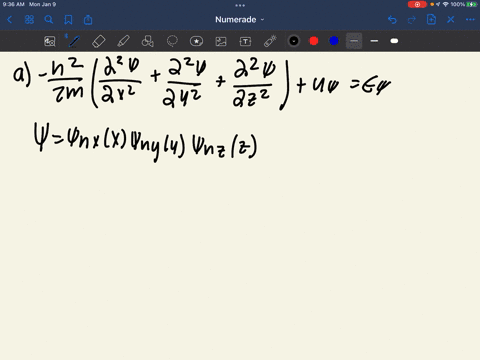The image size is (480, 360).
Task: Choose the red pen color
Action: coord(314,41)
